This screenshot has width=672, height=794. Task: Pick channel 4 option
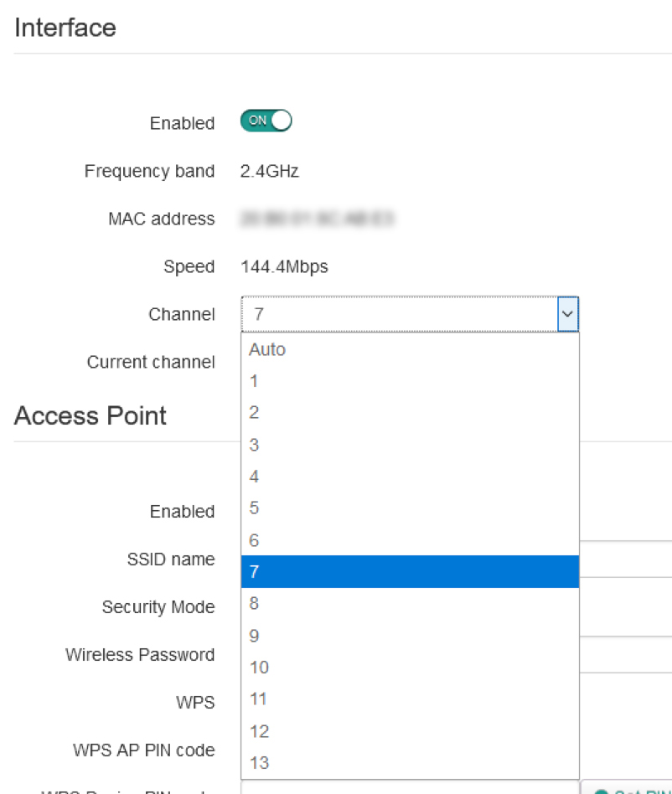[x=410, y=477]
